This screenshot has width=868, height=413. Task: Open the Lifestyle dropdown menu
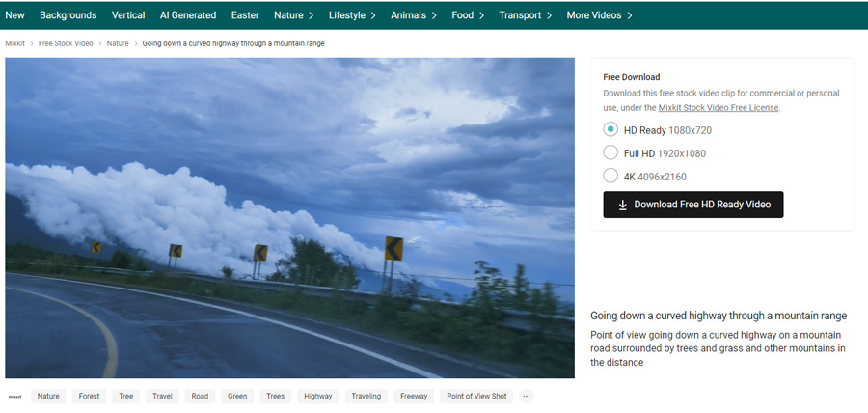(x=352, y=15)
